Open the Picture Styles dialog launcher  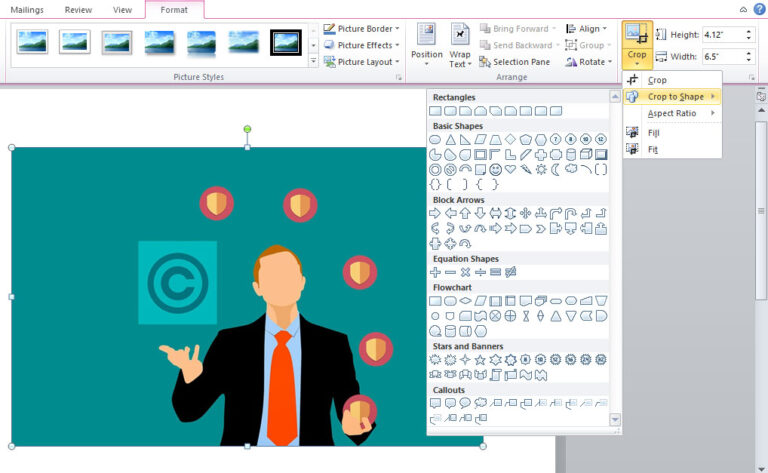(399, 77)
